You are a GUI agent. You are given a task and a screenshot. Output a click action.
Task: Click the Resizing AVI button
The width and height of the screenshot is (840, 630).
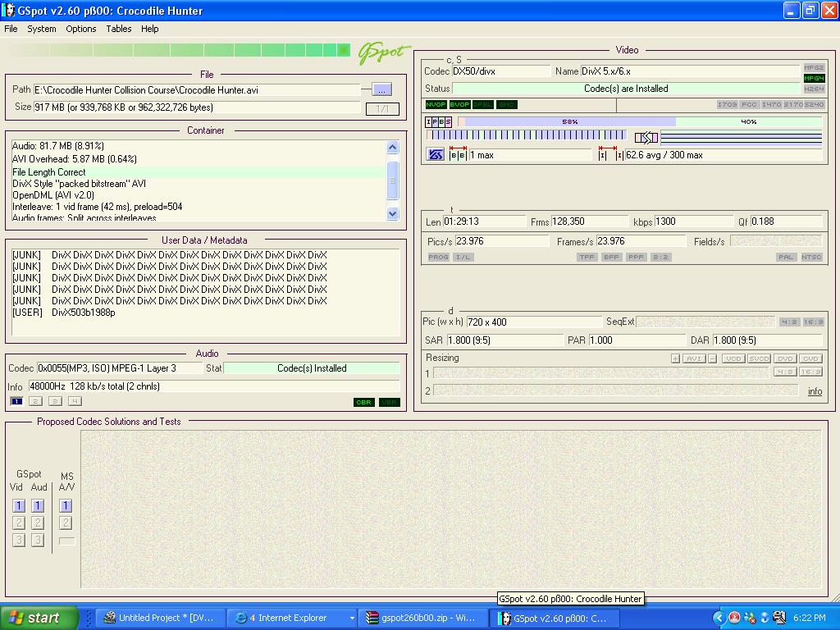pyautogui.click(x=694, y=358)
